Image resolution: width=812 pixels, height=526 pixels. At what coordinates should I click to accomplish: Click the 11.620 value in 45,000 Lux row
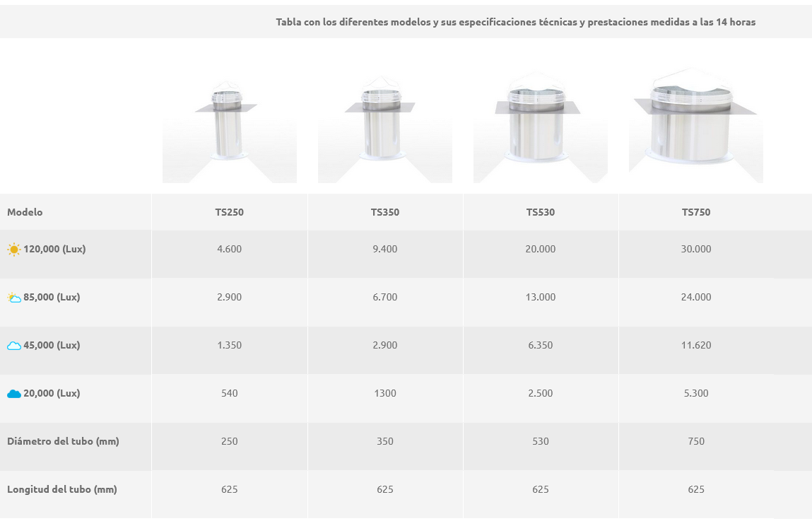point(696,345)
